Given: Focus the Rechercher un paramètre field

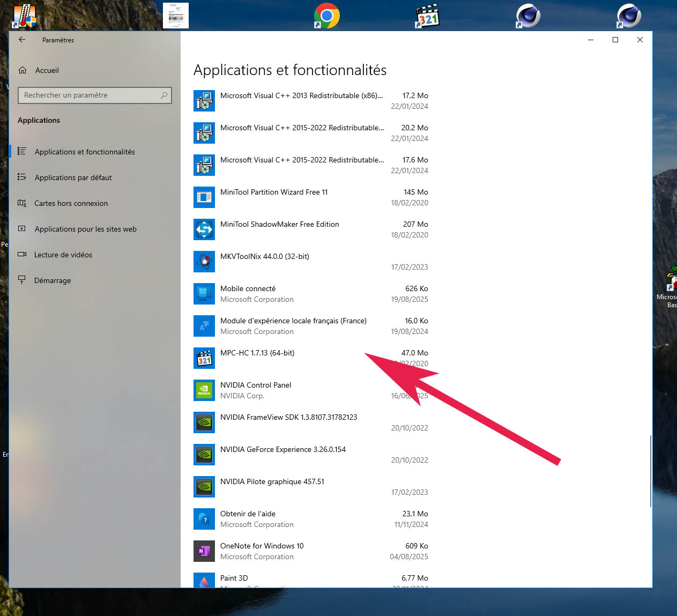Looking at the screenshot, I should click(95, 95).
